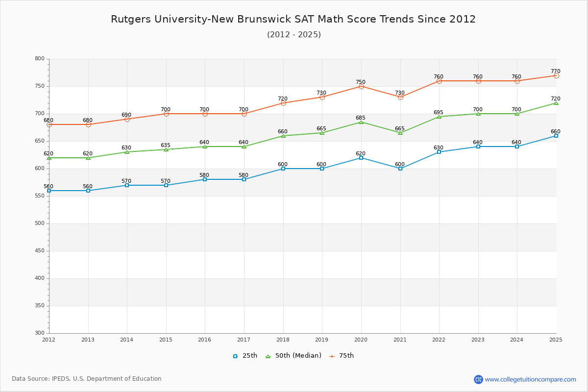
Task: Click the 2014 green triangle at 630
Action: coord(127,152)
